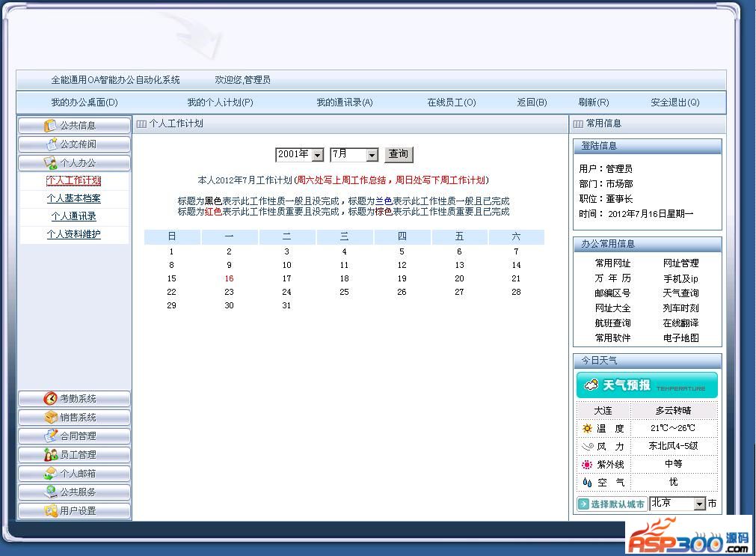Open 在线员工(O) menu item
The width and height of the screenshot is (756, 556).
pos(452,103)
